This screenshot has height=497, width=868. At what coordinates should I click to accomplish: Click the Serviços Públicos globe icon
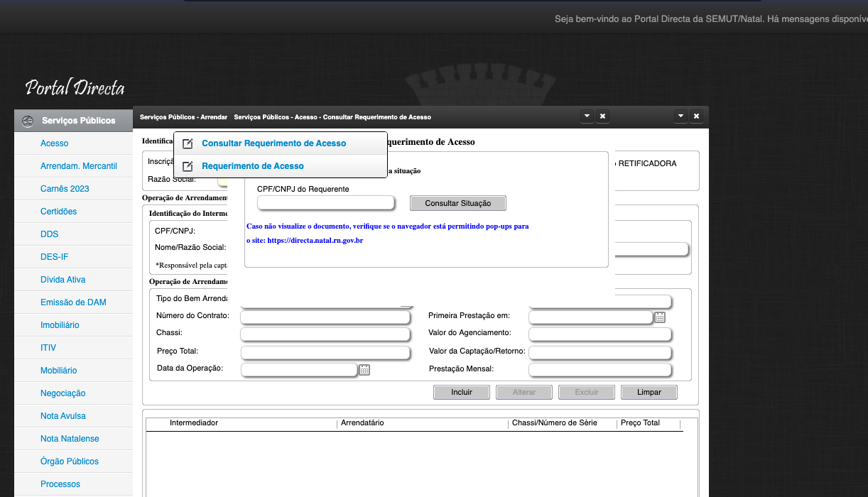(28, 121)
